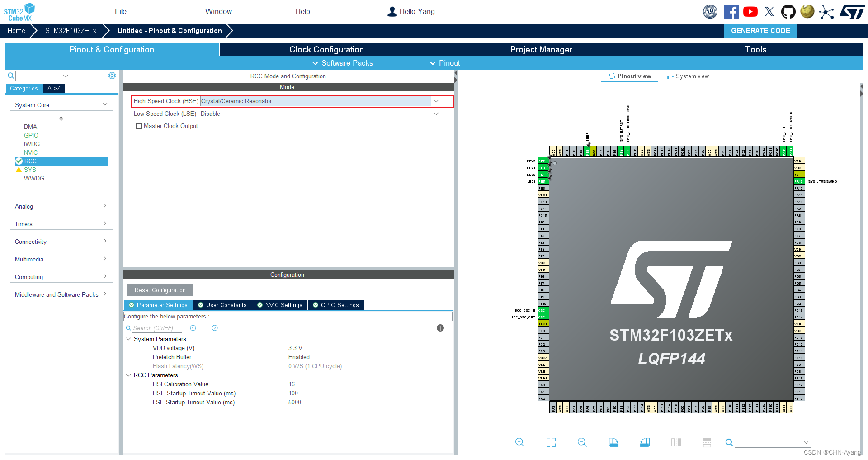Select SYS in System Core list
868x460 pixels.
coord(30,170)
